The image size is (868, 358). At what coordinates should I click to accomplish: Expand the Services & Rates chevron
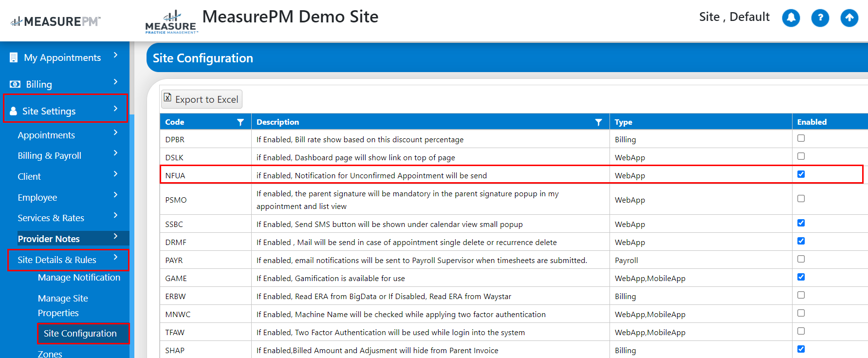115,215
